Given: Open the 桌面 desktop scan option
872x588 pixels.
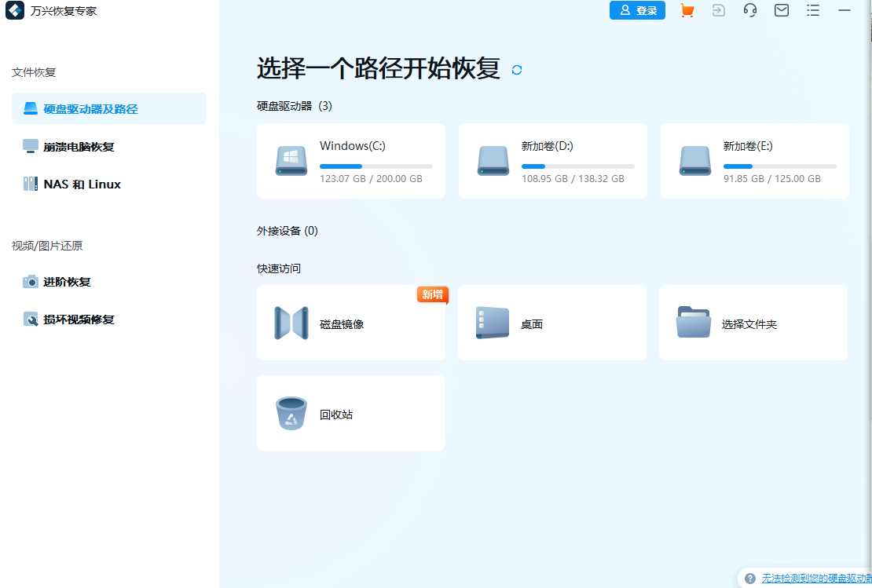Looking at the screenshot, I should coord(552,323).
